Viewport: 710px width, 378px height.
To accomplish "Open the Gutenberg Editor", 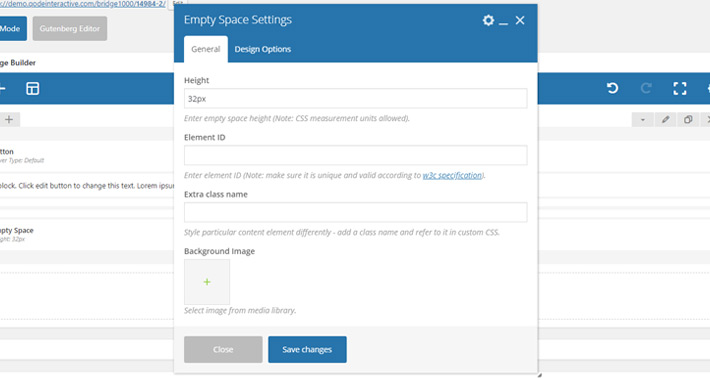I will [x=70, y=29].
